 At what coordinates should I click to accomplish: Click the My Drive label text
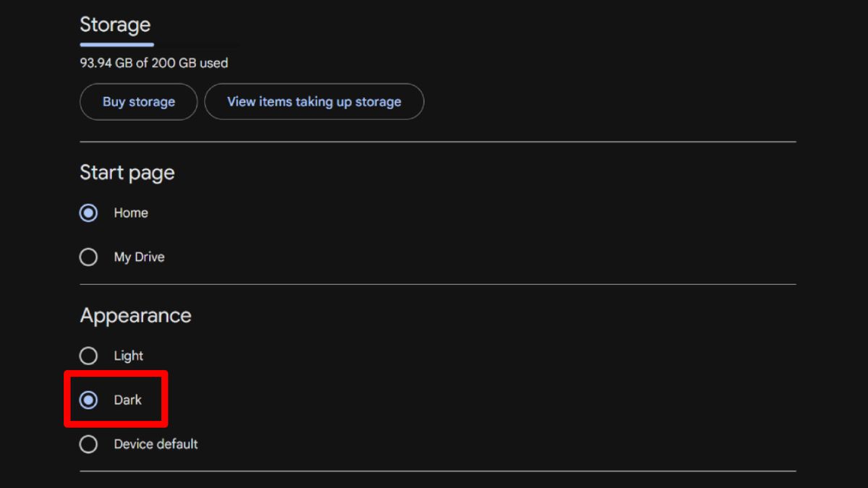139,257
